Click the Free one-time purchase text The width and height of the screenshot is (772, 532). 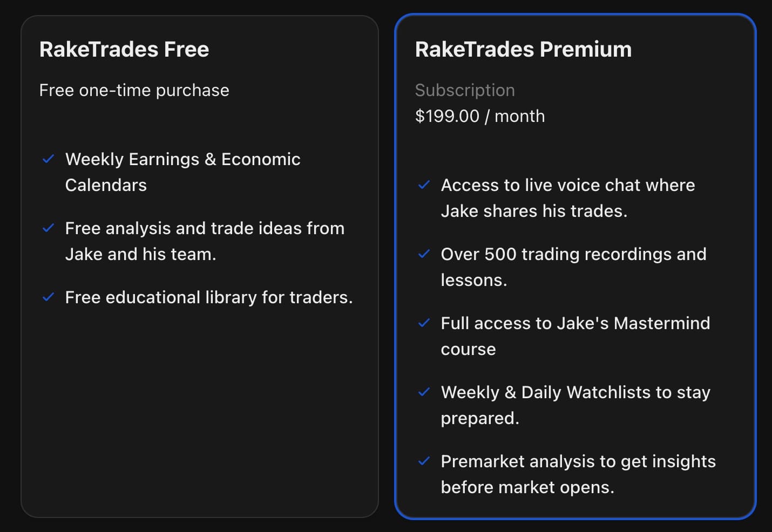pos(134,90)
